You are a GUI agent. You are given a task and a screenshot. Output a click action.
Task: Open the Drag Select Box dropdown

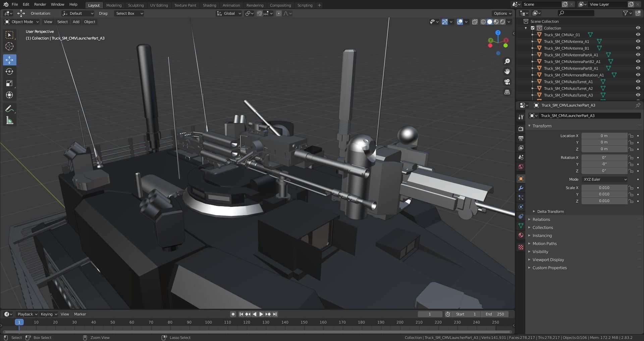[129, 13]
